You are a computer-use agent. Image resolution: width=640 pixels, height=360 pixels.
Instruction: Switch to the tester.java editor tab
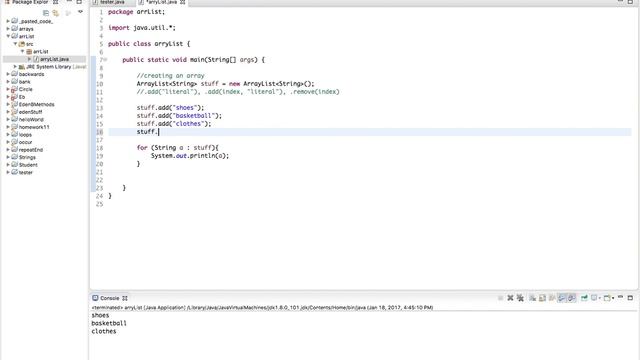pos(112,2)
